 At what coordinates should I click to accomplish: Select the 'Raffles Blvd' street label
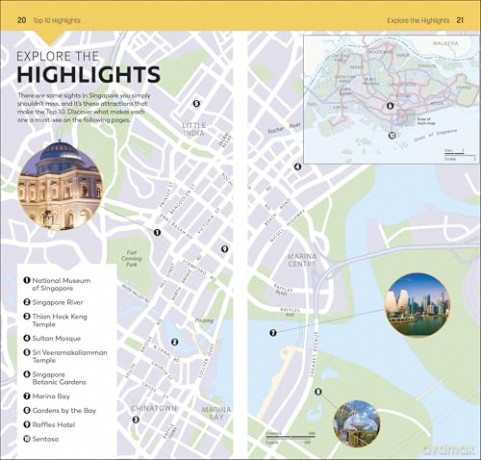[283, 289]
